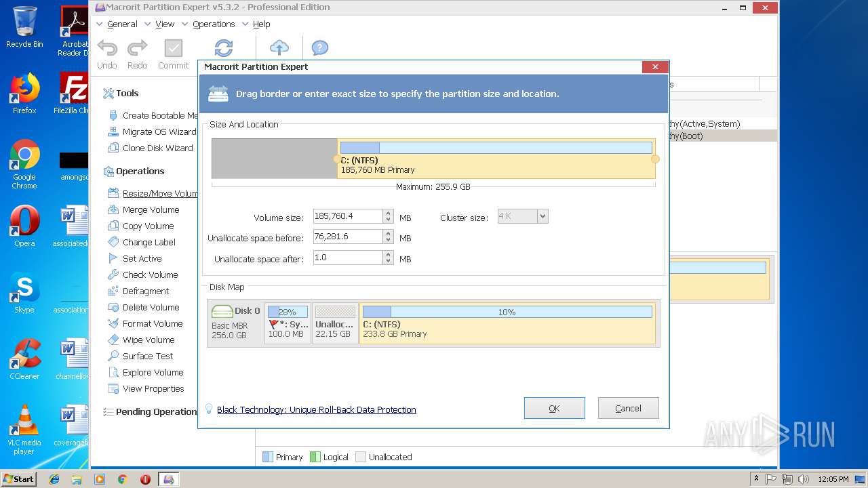Screen dimensions: 868x488
Task: Select Format Volume operation
Action: (145, 323)
